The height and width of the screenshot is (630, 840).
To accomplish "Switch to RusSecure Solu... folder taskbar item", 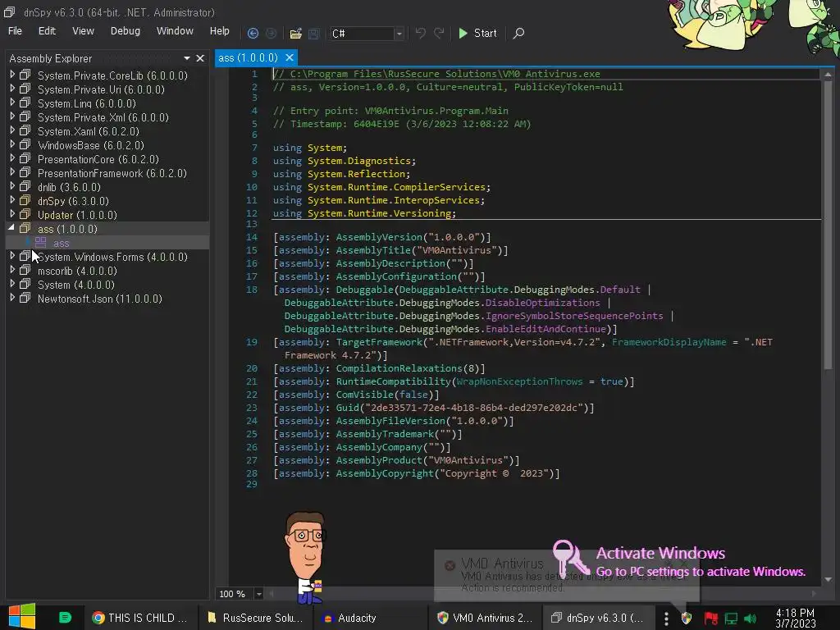I will pos(255,618).
